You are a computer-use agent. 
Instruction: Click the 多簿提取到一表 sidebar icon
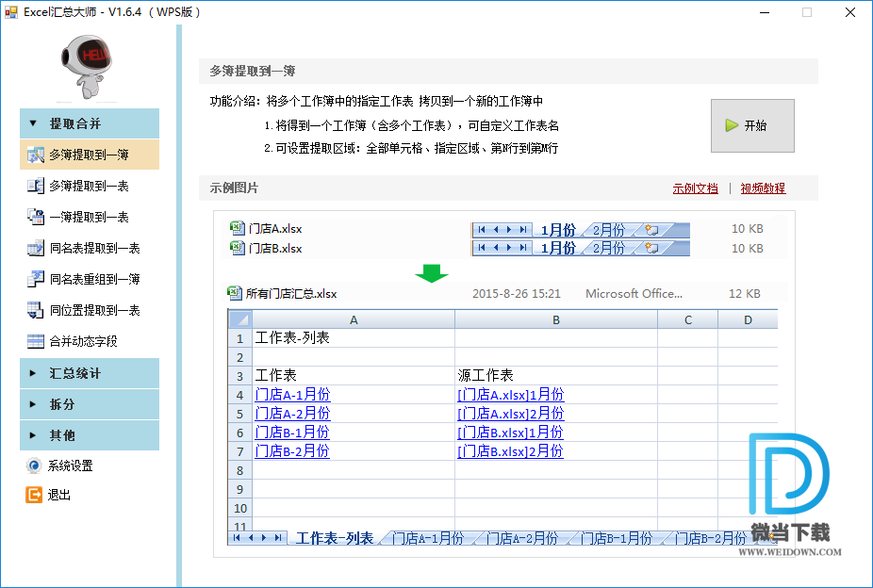pyautogui.click(x=36, y=187)
